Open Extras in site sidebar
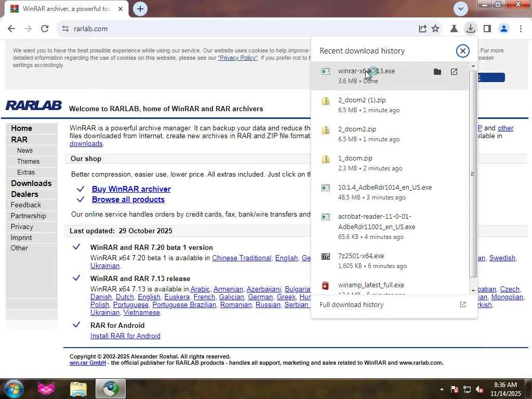 pyautogui.click(x=26, y=172)
